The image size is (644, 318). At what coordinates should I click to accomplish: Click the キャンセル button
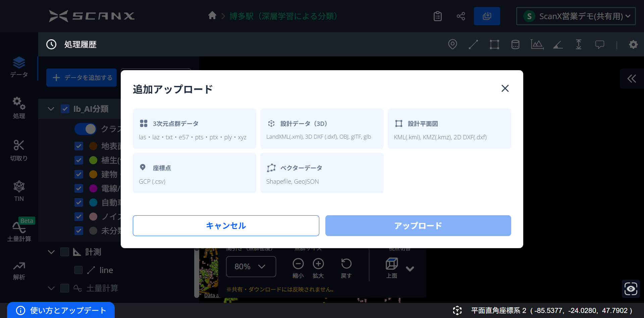226,226
